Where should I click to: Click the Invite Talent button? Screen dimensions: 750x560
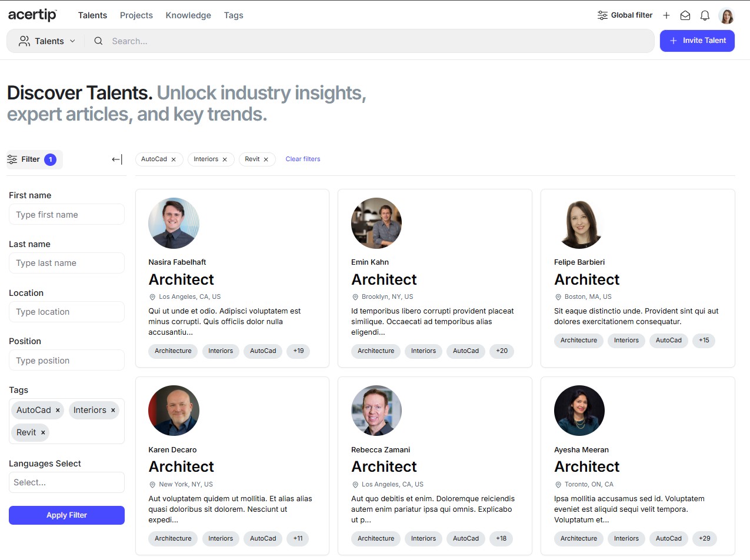(697, 41)
